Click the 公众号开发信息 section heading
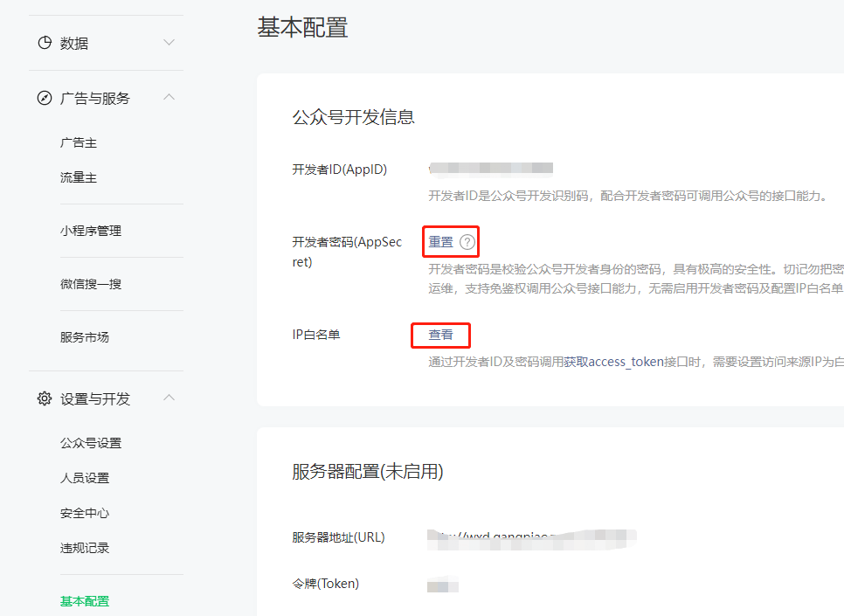Screen dimensions: 844x616 point(354,117)
